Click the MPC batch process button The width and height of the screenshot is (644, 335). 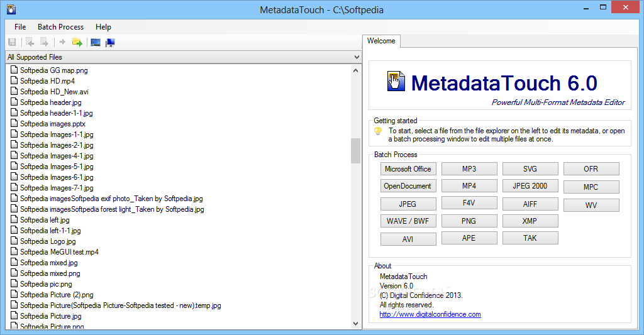pyautogui.click(x=591, y=187)
